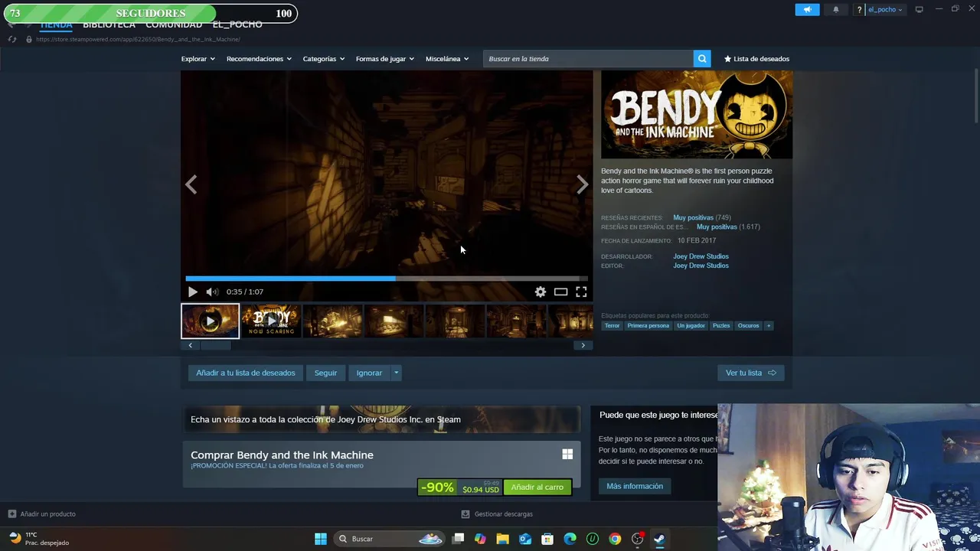980x551 pixels.
Task: Select the 'Now Scaring' trailer thumbnail
Action: [x=271, y=321]
